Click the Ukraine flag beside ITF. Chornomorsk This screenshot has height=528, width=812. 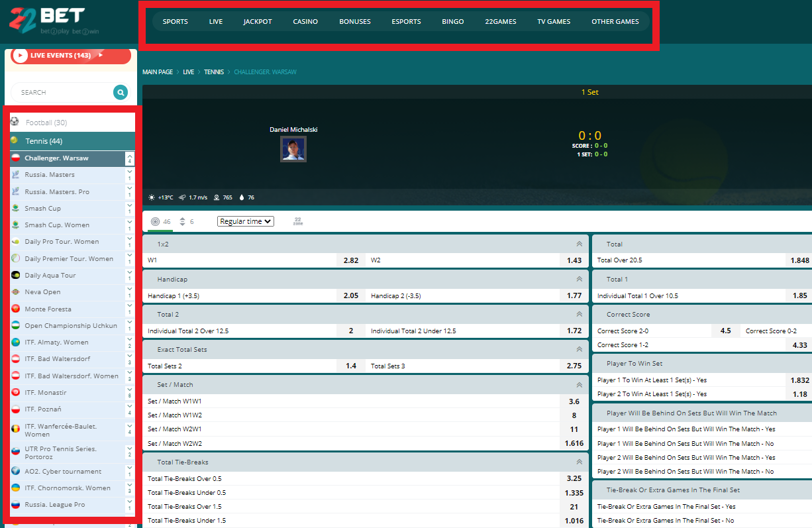[15, 488]
